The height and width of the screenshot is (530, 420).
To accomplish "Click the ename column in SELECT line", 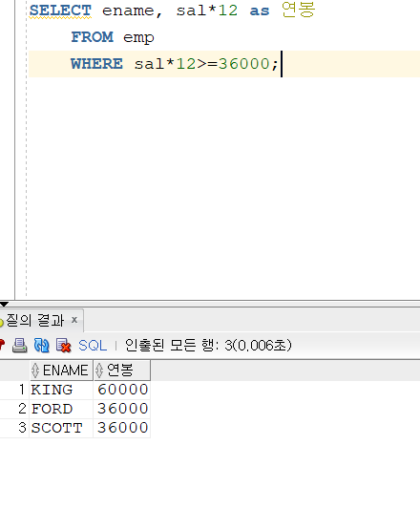I will click(128, 11).
